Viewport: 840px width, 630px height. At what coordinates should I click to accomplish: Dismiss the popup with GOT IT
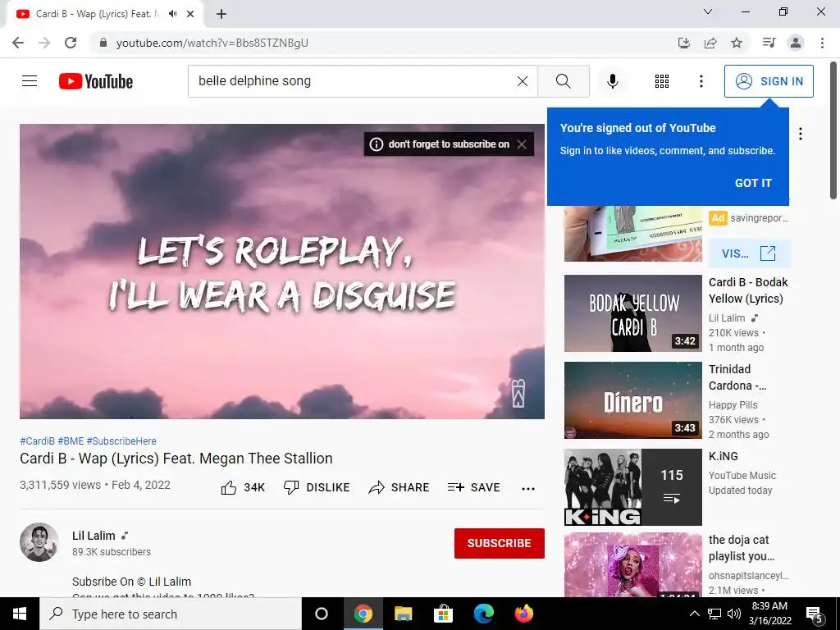click(x=753, y=183)
